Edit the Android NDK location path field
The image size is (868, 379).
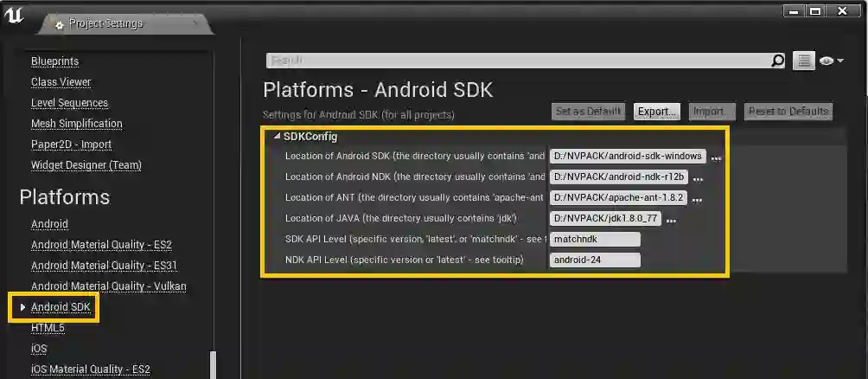tap(618, 177)
